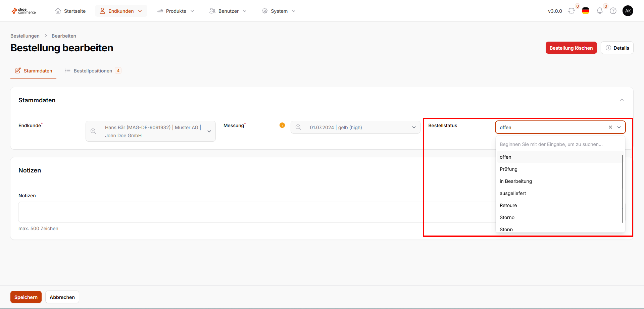Viewport: 644px width, 309px height.
Task: Expand the Endkunde dropdown
Action: (209, 131)
